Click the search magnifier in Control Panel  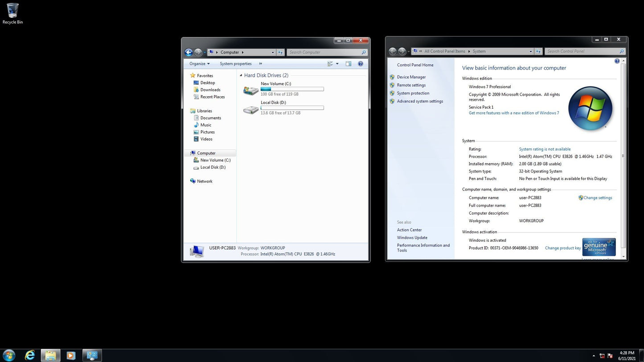[x=622, y=51]
